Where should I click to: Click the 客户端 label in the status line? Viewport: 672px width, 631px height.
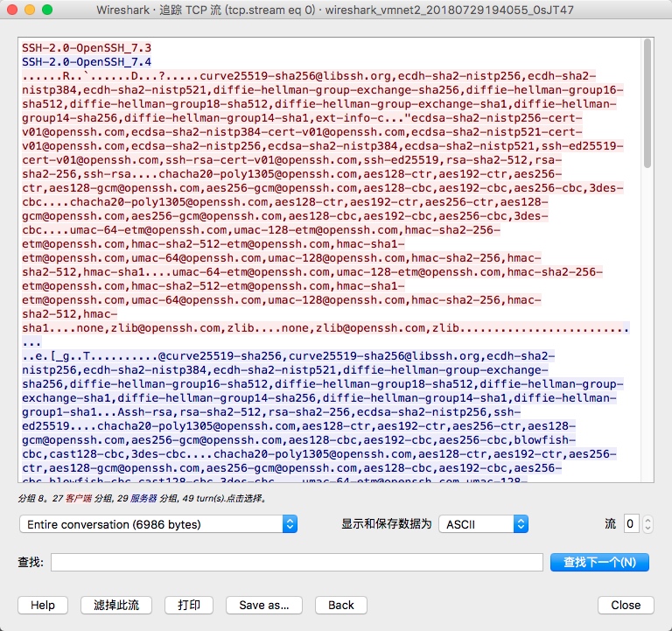coord(79,498)
